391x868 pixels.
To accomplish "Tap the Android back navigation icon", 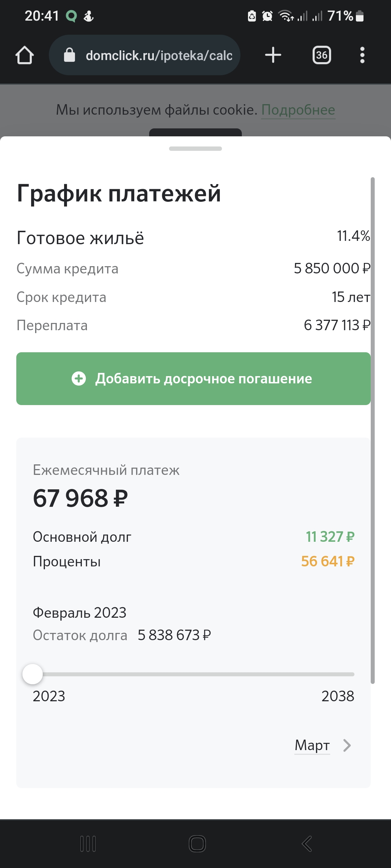I will click(307, 844).
